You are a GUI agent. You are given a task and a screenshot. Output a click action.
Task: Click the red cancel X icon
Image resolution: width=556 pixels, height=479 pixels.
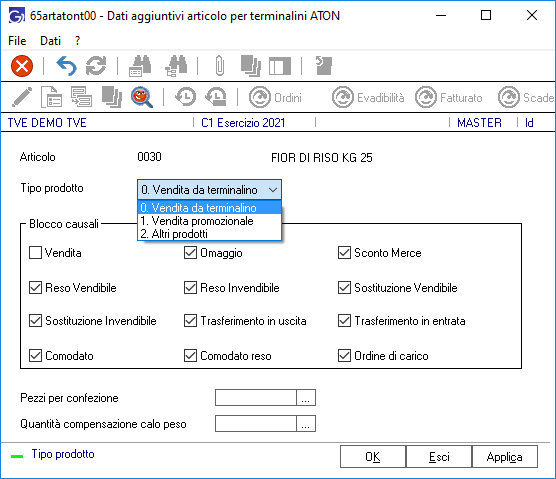point(22,66)
